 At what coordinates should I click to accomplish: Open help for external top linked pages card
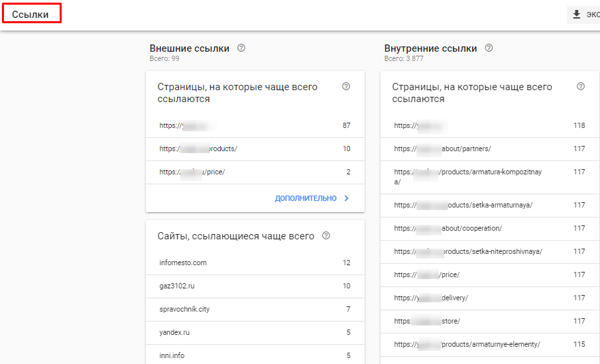tap(345, 87)
